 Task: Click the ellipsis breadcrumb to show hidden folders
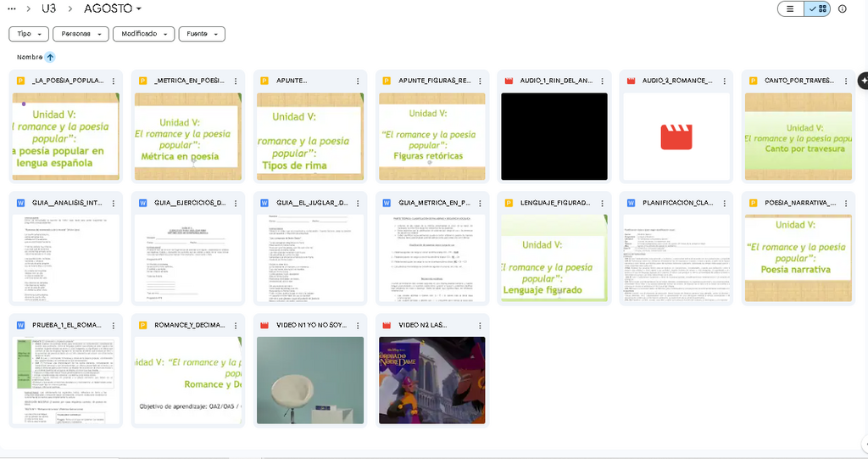click(12, 8)
